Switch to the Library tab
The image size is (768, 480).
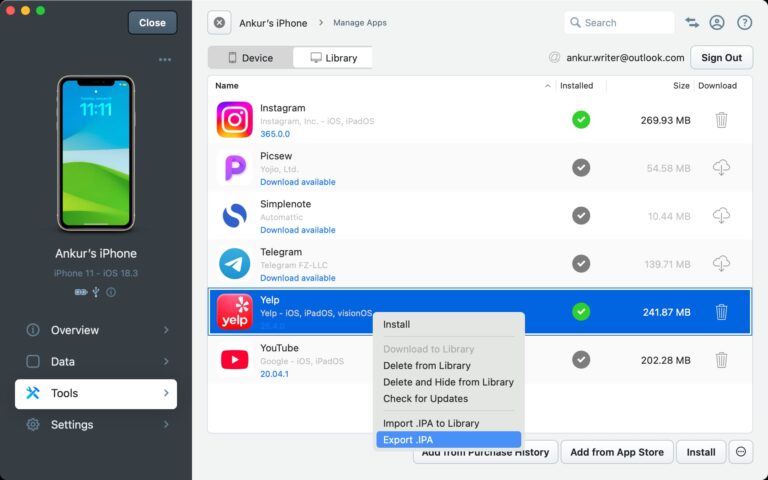pos(333,58)
